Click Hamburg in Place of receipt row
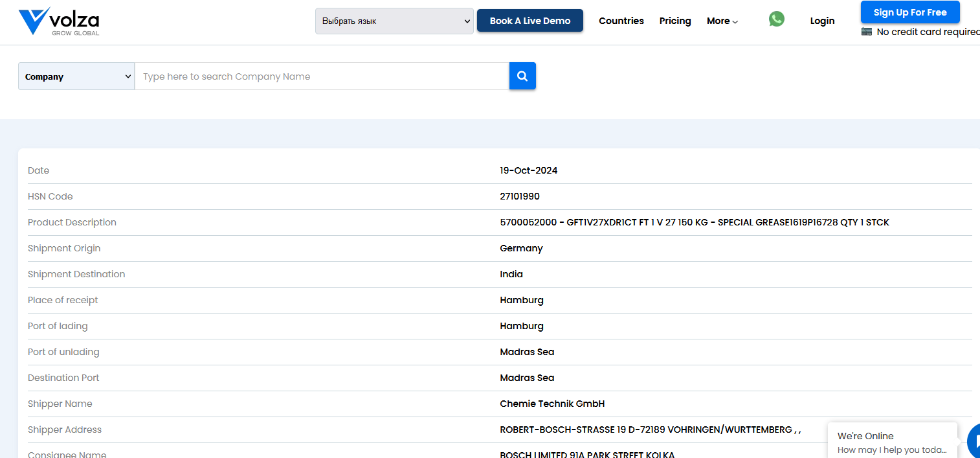The image size is (980, 458). pyautogui.click(x=522, y=300)
